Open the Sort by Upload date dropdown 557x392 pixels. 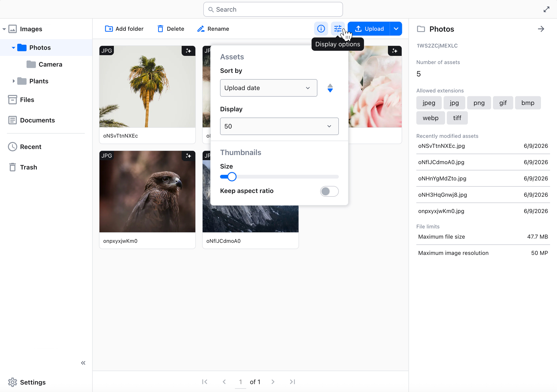click(x=269, y=88)
